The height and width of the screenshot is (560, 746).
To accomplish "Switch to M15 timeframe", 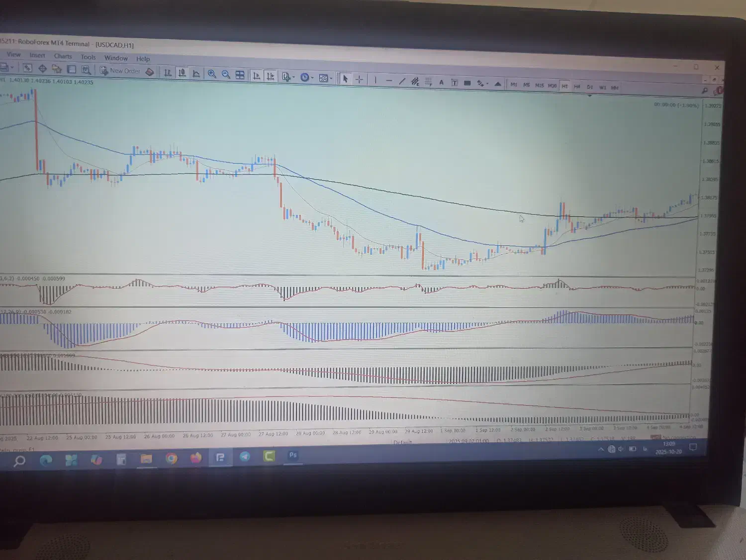I will [539, 86].
